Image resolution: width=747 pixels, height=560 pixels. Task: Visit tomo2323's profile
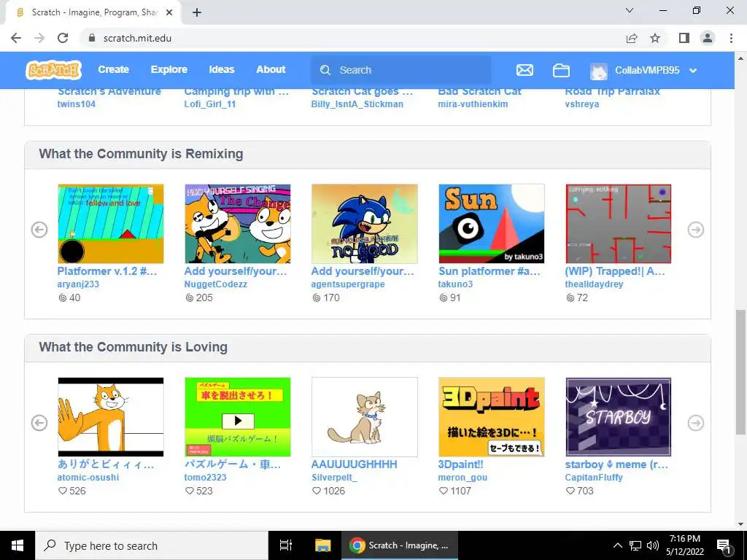click(205, 478)
